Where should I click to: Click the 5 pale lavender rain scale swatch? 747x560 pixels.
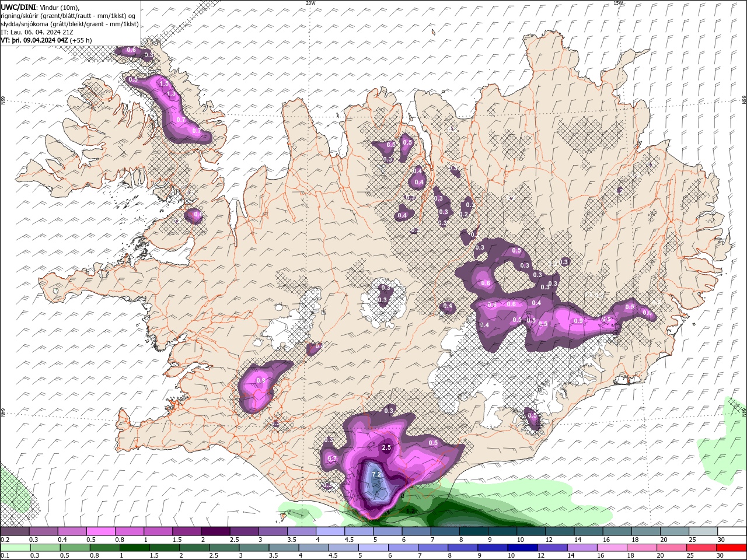373,547
